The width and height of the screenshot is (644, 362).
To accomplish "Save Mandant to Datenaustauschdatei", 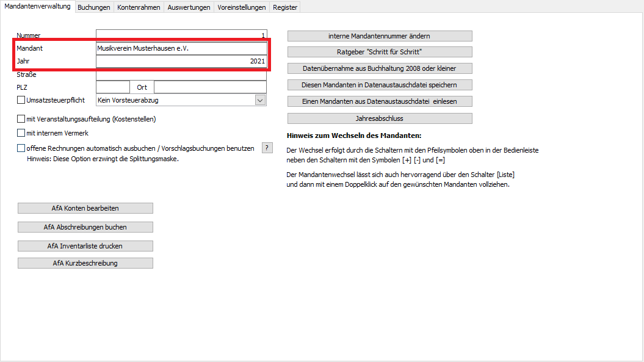I will point(379,85).
